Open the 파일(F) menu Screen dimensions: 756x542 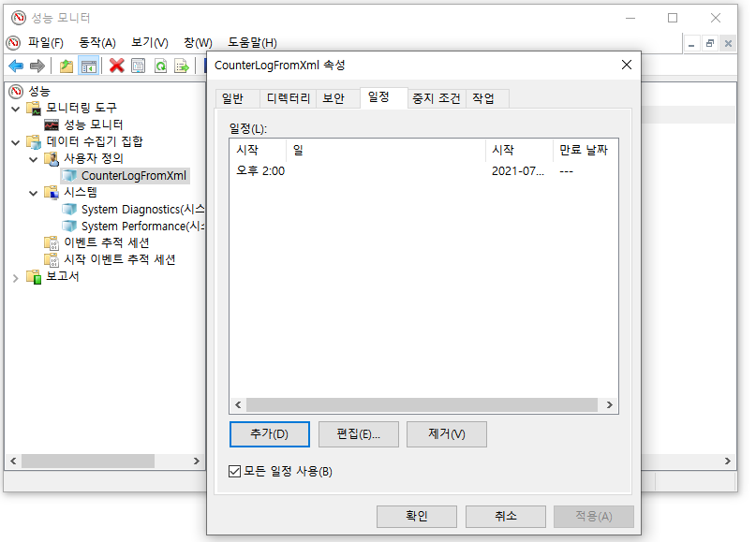[46, 43]
